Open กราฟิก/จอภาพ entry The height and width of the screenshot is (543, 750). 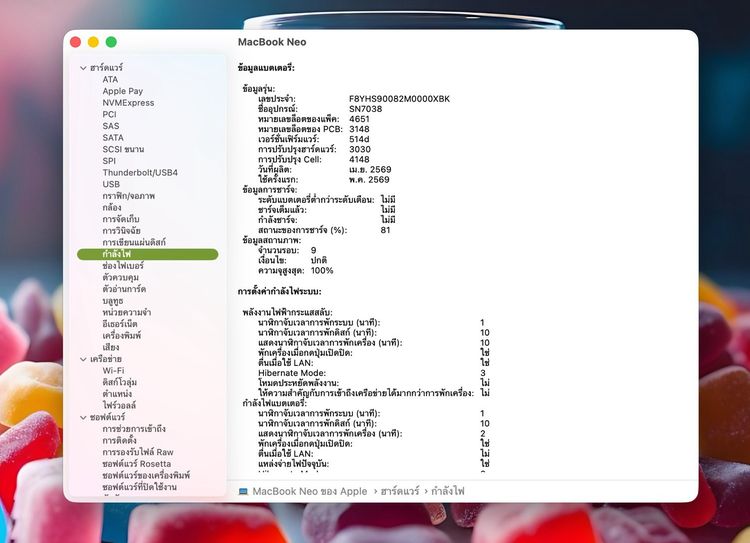(129, 196)
